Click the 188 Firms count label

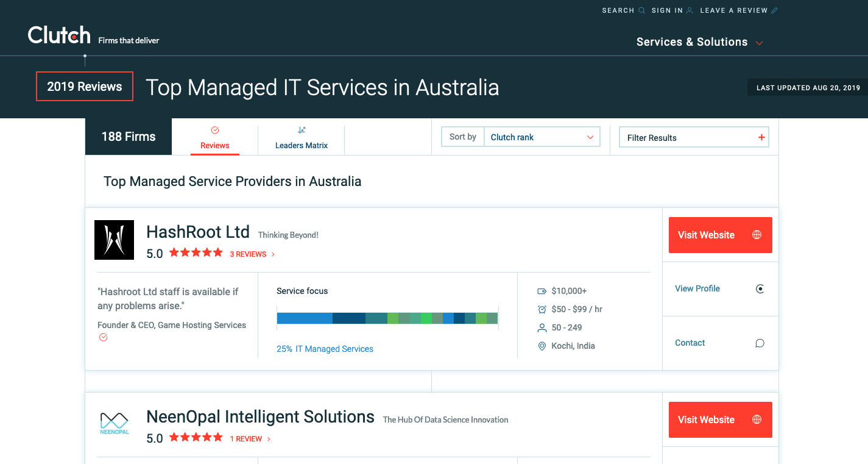pos(129,137)
